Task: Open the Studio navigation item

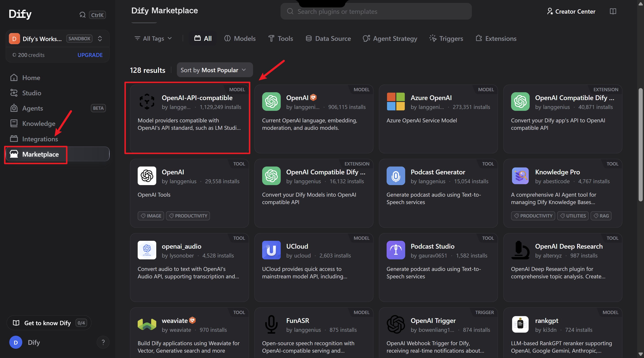Action: (58, 93)
